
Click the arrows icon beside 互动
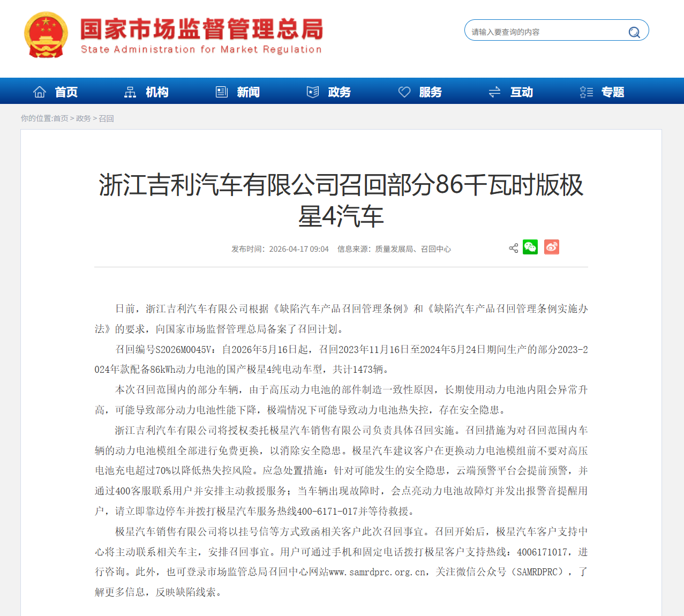coord(495,92)
